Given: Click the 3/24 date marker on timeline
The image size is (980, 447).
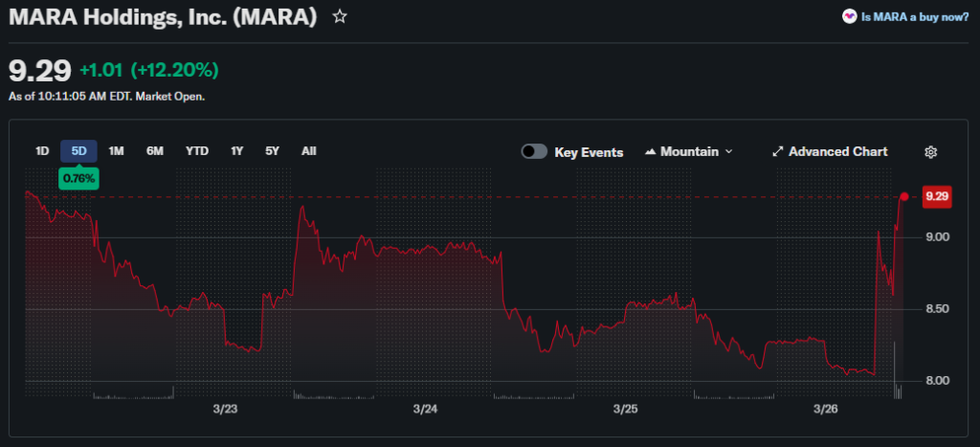Looking at the screenshot, I should pos(425,409).
